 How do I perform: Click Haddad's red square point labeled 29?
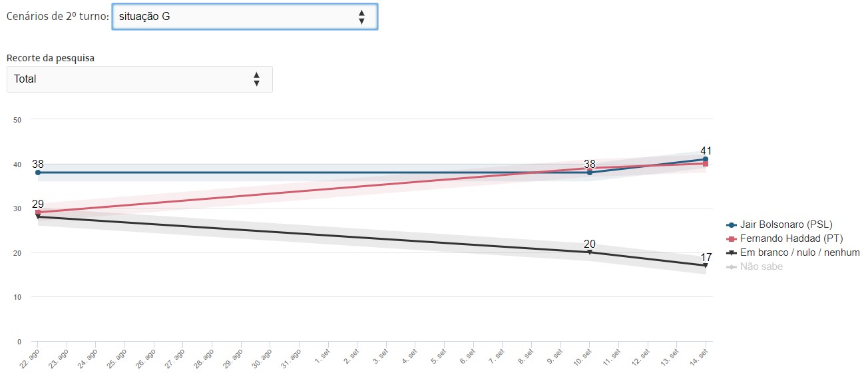38,212
